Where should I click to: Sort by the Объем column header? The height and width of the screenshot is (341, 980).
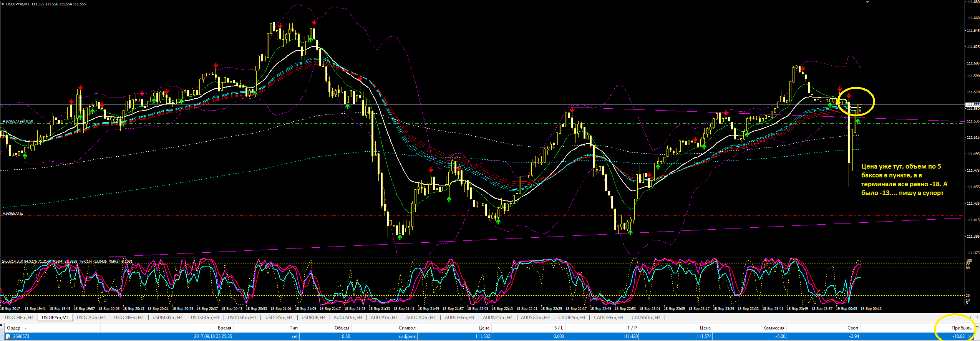(x=342, y=328)
